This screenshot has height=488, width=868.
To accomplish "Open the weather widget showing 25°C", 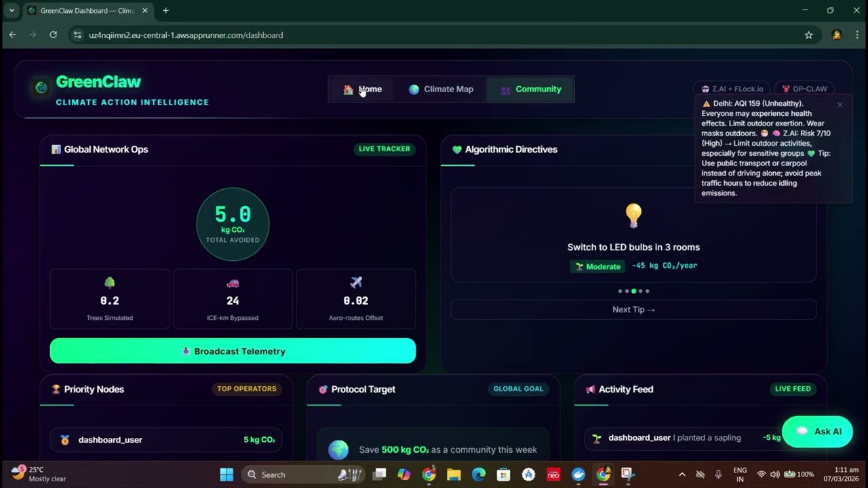I will click(x=39, y=474).
